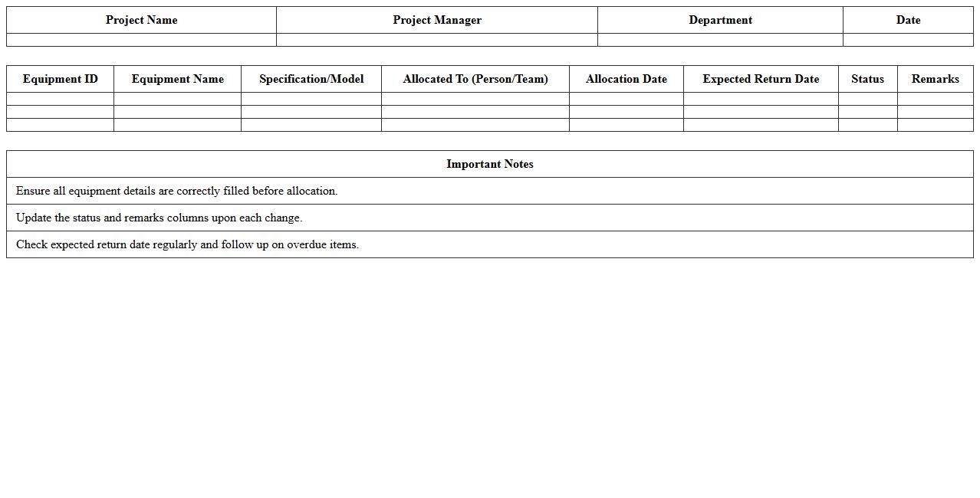Click the Department header cell

coord(719,20)
